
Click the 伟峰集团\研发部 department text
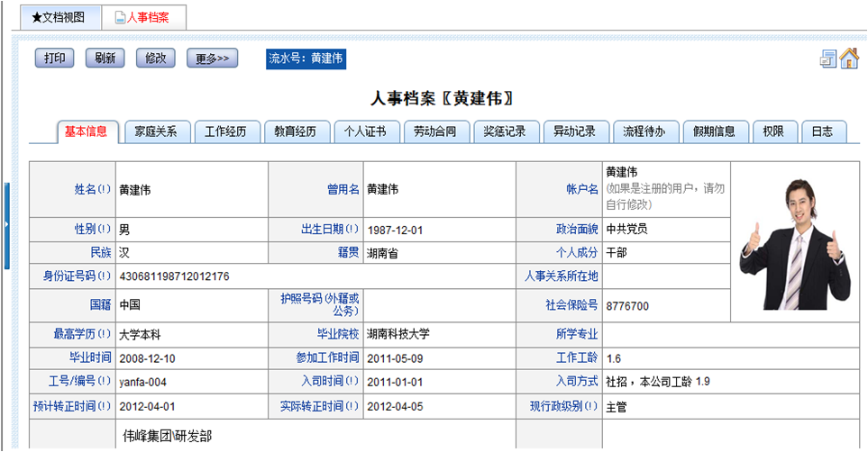167,436
